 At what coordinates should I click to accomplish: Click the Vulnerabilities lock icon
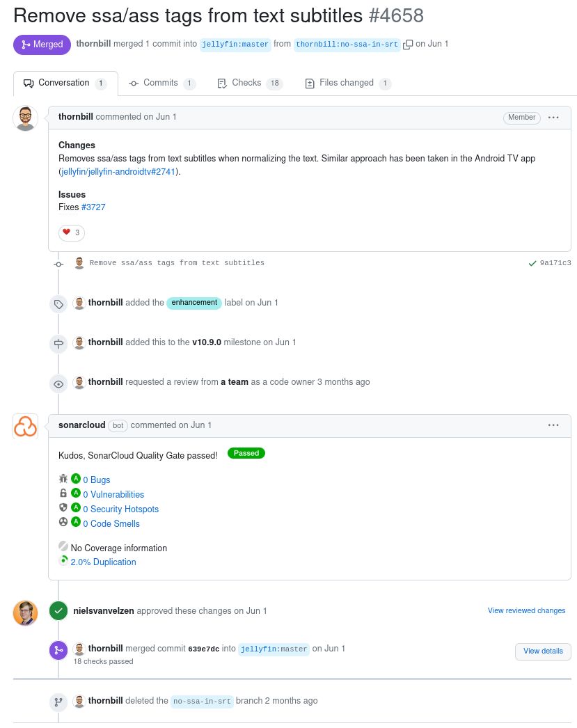(x=63, y=493)
